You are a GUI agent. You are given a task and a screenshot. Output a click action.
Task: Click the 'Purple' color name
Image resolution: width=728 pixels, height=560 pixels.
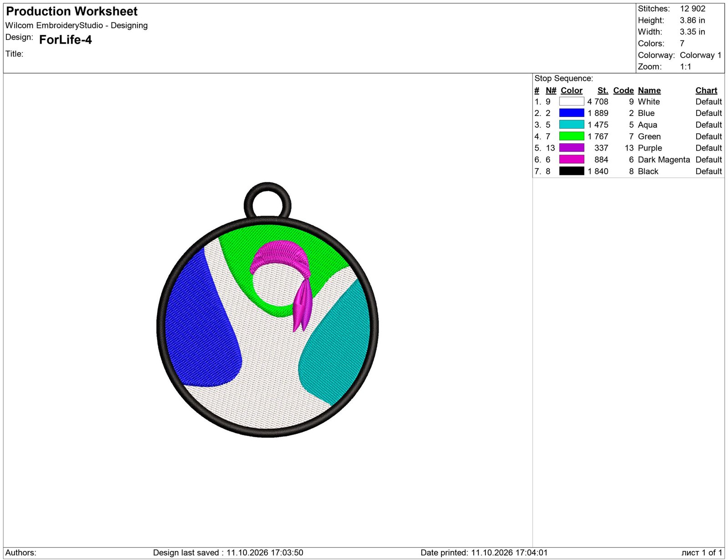[x=650, y=148]
